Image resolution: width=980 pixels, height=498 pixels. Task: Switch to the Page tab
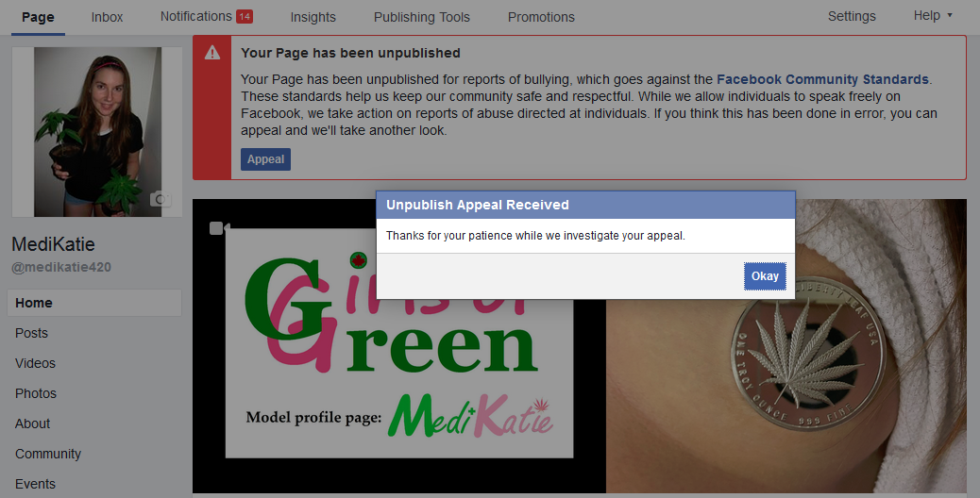pyautogui.click(x=38, y=18)
